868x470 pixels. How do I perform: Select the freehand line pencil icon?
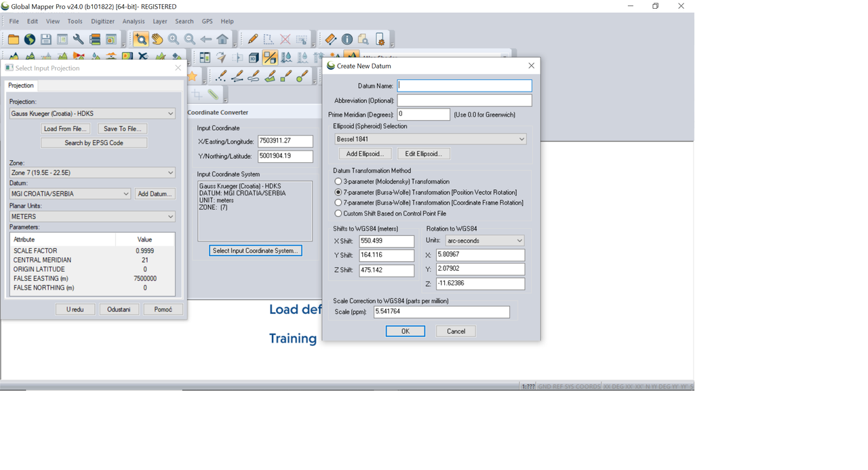click(254, 76)
